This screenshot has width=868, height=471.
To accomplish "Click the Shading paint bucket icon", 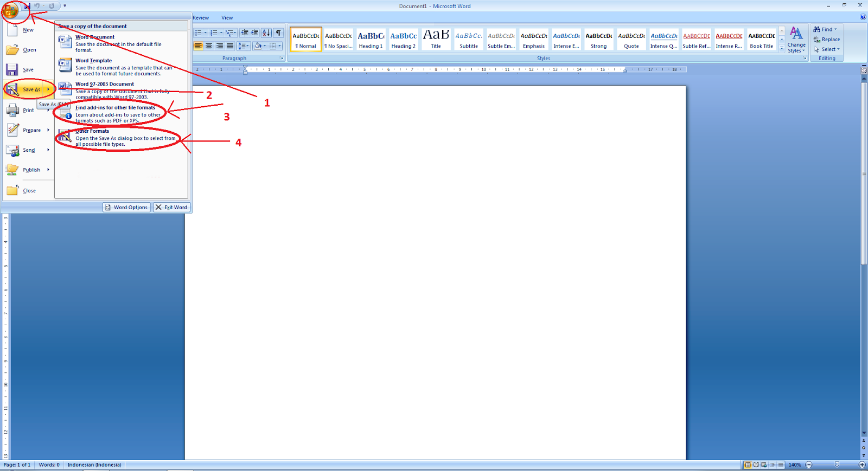I will pyautogui.click(x=258, y=46).
